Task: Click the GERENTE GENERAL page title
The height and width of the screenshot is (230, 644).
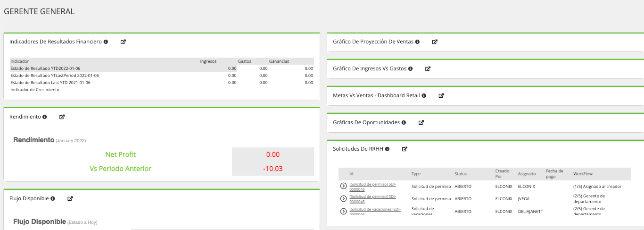Action: (x=39, y=12)
